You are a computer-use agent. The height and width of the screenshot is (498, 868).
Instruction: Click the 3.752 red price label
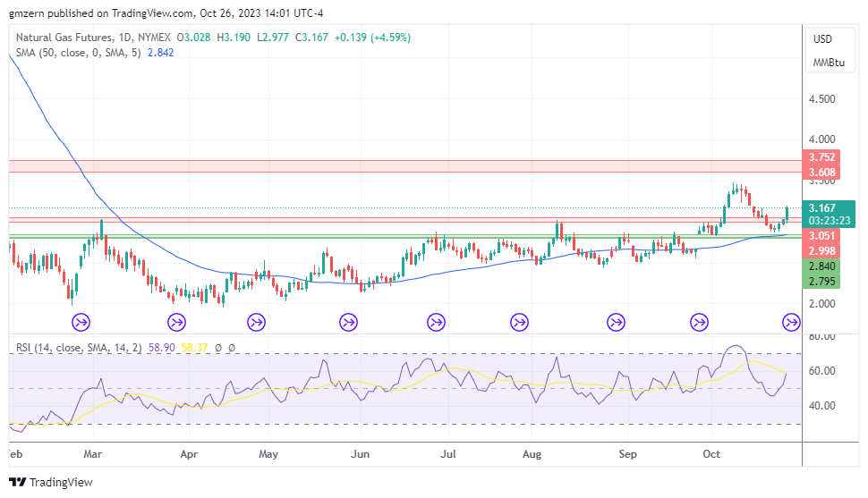click(821, 157)
